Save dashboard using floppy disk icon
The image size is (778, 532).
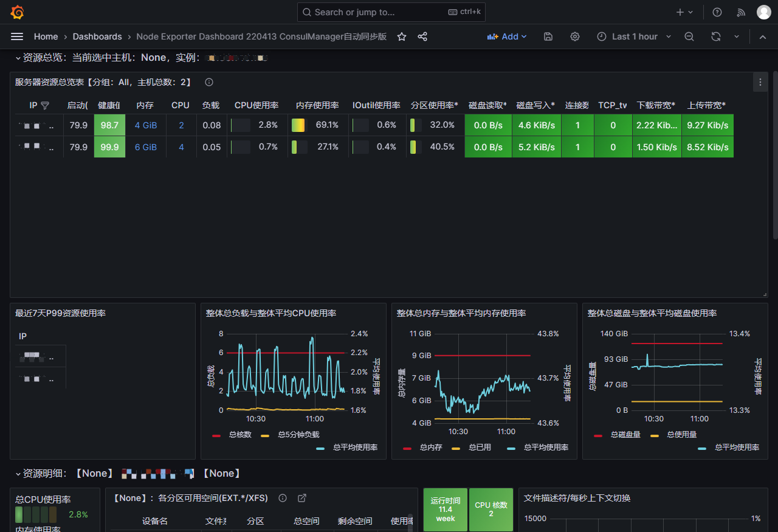[x=548, y=36]
